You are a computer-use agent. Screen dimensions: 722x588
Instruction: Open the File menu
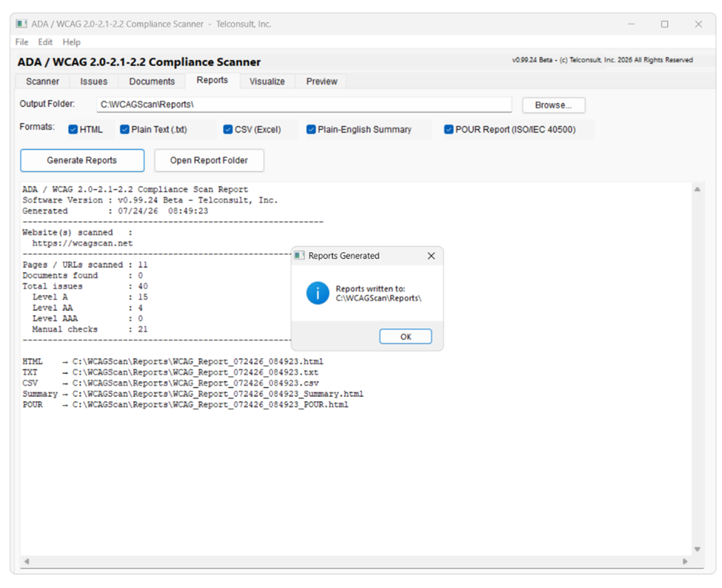pos(21,42)
